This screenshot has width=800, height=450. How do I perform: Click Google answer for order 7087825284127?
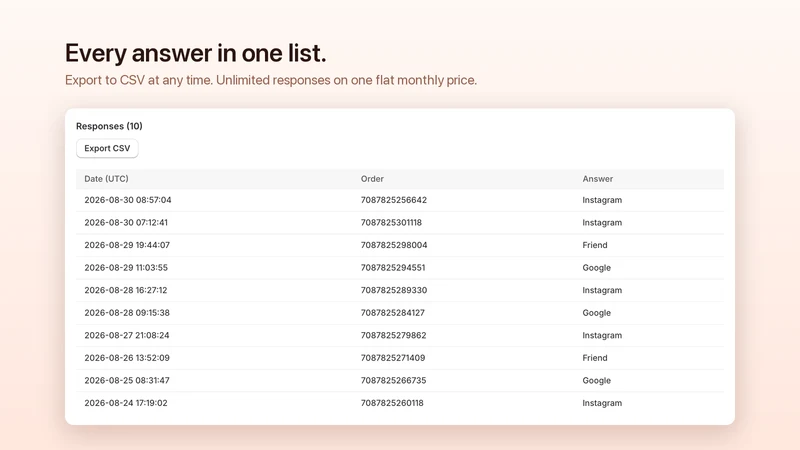(x=596, y=313)
